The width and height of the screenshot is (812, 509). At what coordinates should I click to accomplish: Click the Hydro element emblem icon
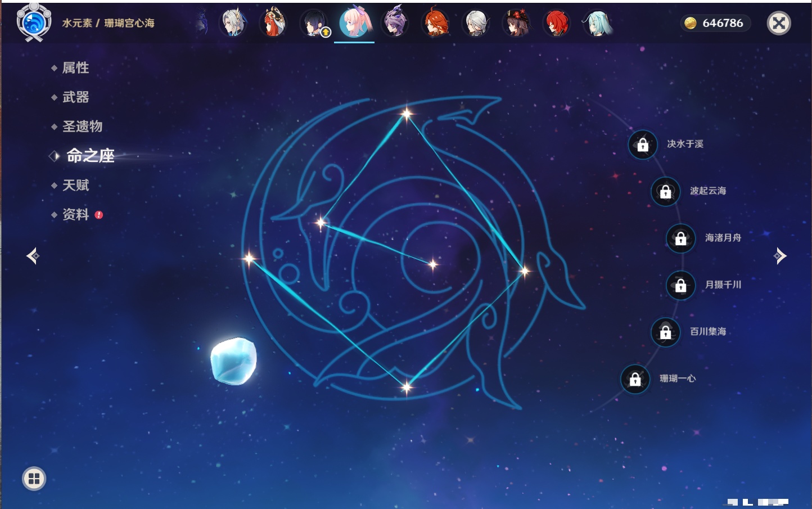point(34,22)
